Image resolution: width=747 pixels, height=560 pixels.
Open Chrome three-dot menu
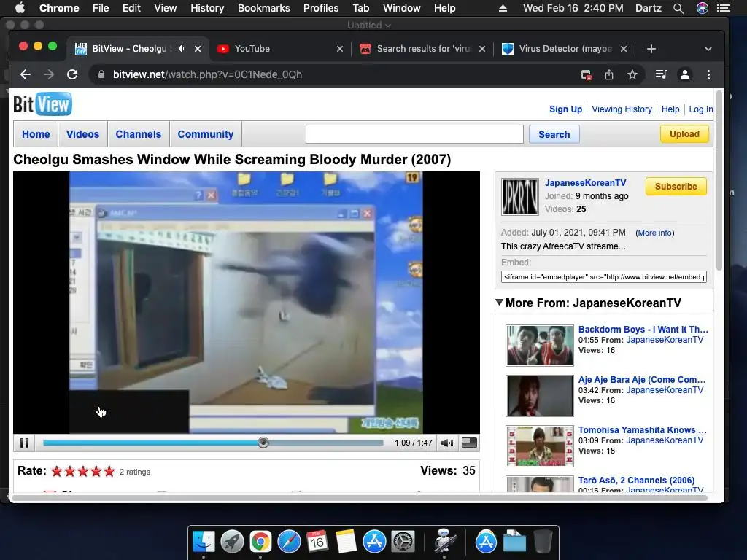[x=708, y=75]
